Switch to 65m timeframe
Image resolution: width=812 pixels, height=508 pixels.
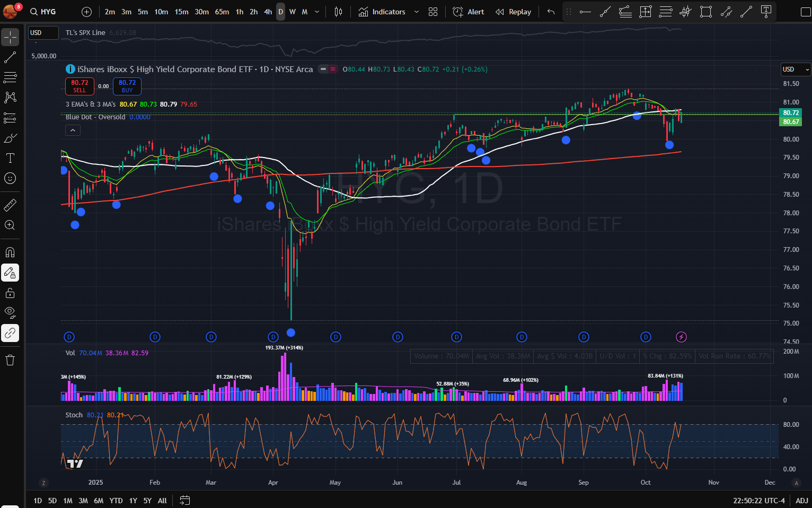[x=222, y=12]
